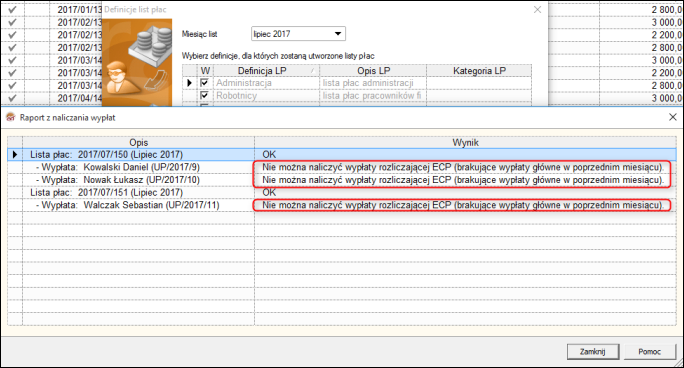Open Pomoc in the report window
The height and width of the screenshot is (368, 684).
pos(650,351)
